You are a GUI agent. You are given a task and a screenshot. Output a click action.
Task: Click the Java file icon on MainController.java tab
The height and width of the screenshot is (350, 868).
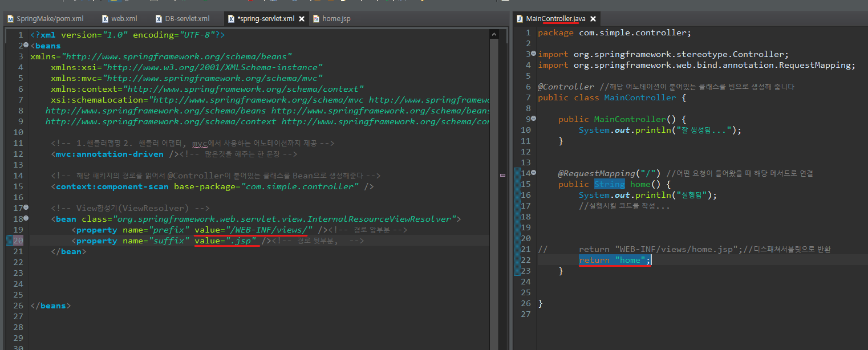point(520,19)
